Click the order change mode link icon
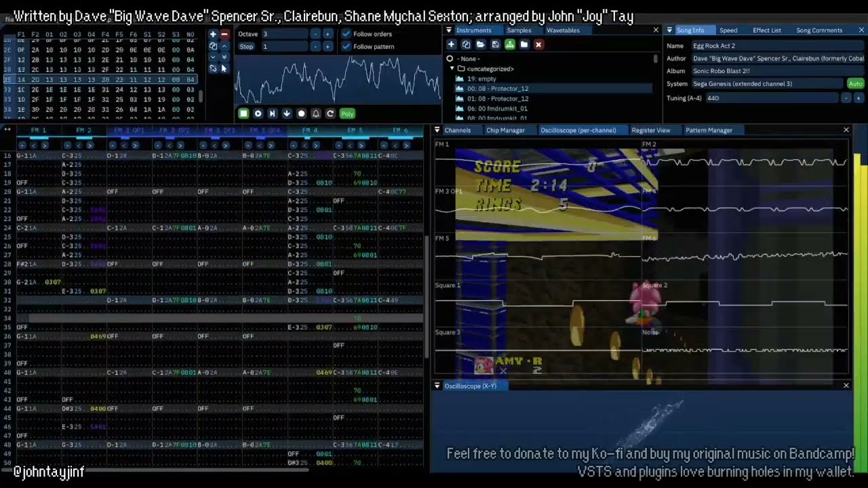 tap(213, 68)
